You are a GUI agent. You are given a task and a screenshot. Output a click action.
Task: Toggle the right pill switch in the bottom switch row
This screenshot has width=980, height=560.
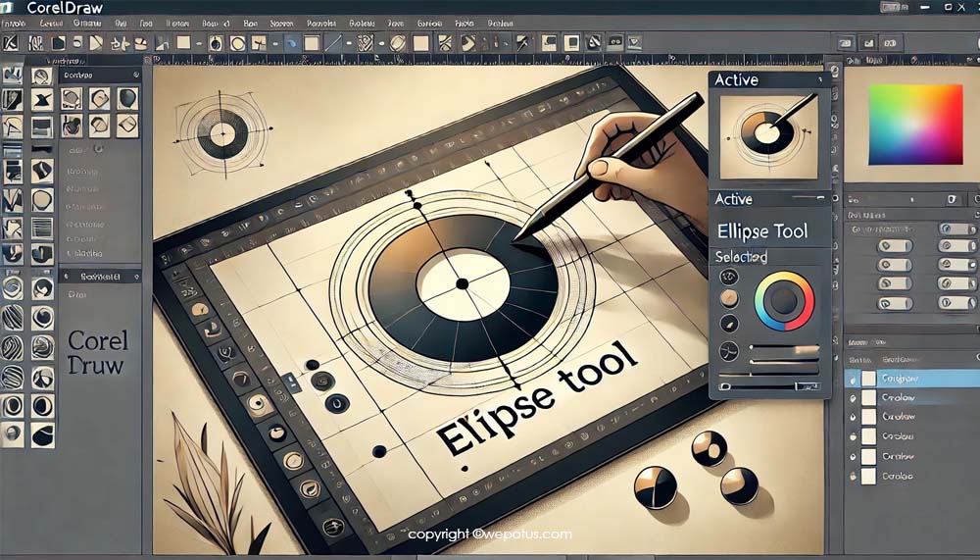pyautogui.click(x=956, y=303)
